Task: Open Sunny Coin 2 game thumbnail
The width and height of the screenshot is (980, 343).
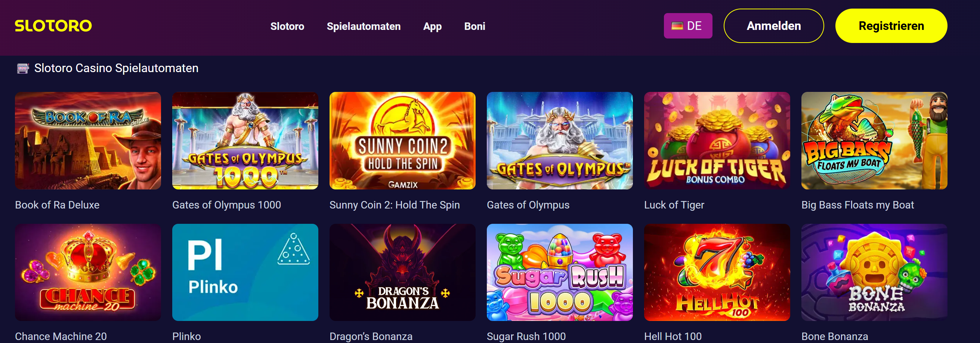Action: coord(402,141)
